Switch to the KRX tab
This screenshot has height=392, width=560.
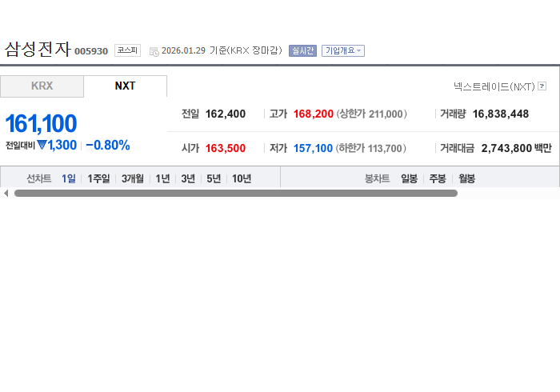(x=42, y=86)
